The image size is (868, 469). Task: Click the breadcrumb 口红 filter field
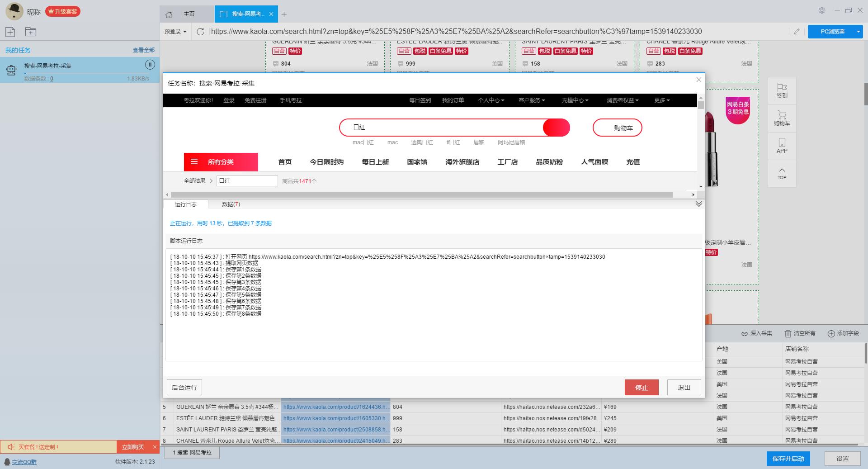coord(247,181)
